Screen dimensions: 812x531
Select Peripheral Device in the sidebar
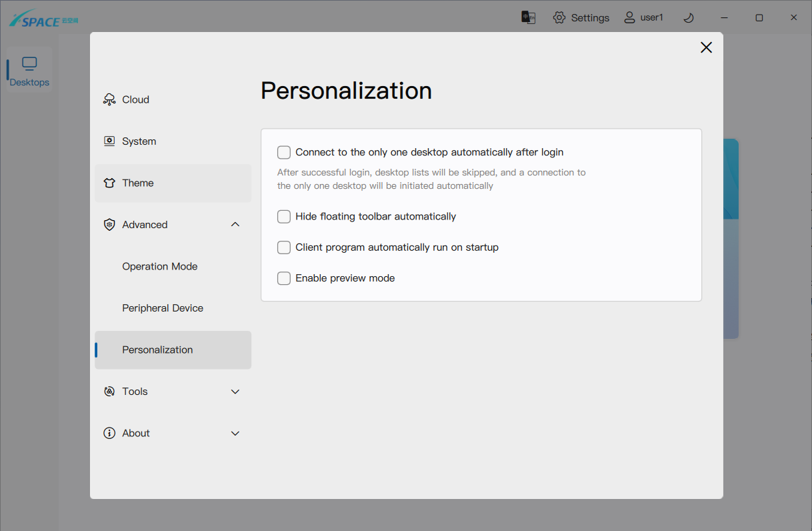[163, 308]
